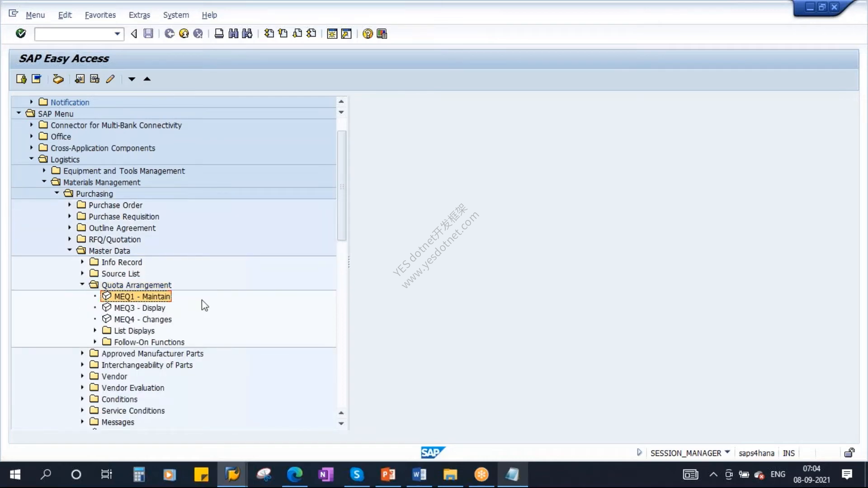This screenshot has width=868, height=488.
Task: Open the Help menu
Action: pyautogui.click(x=209, y=15)
